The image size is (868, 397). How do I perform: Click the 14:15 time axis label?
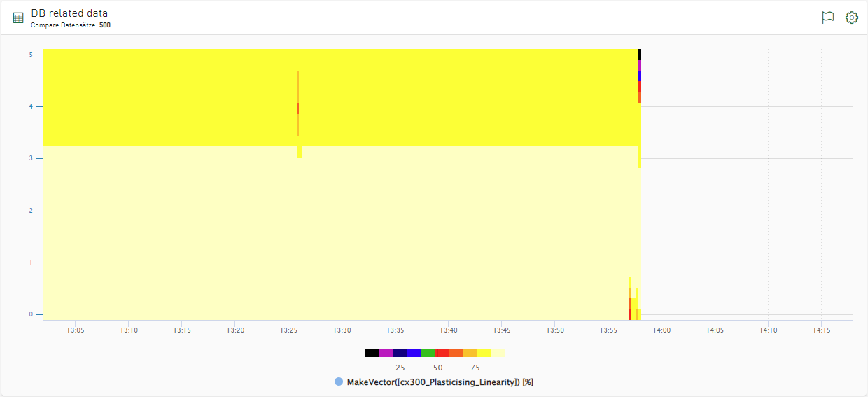pyautogui.click(x=821, y=330)
